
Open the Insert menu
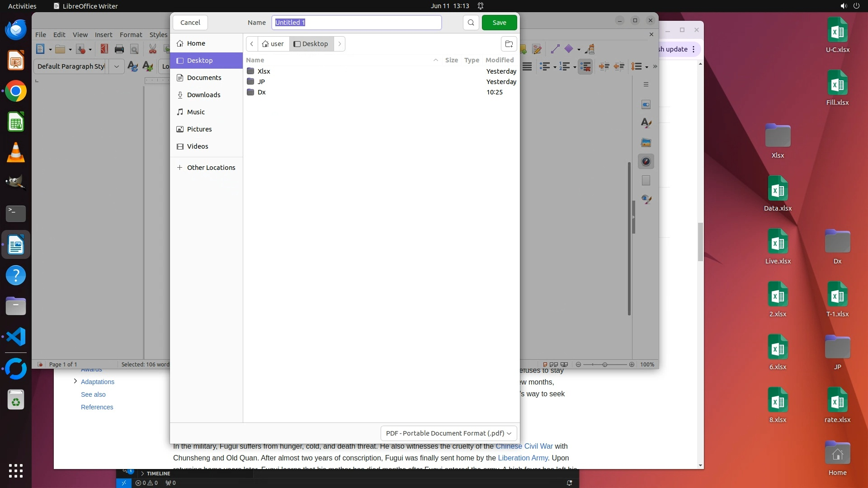click(103, 35)
